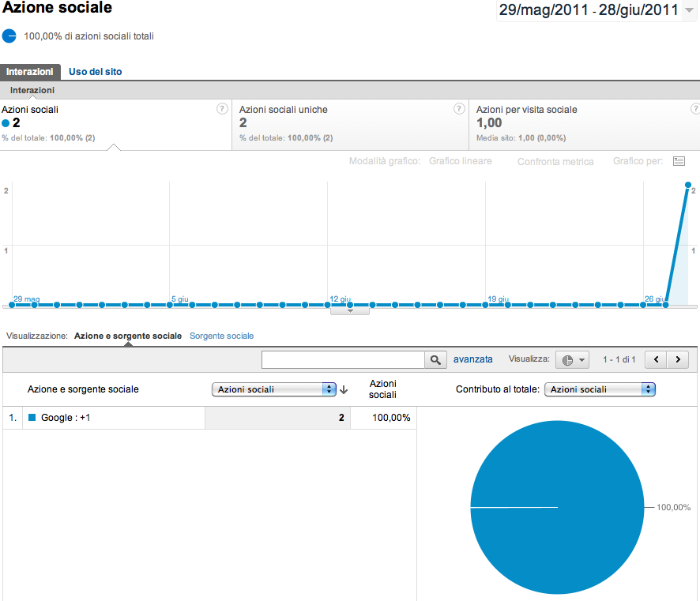Click the avanzata link
The image size is (700, 601).
coord(473,359)
